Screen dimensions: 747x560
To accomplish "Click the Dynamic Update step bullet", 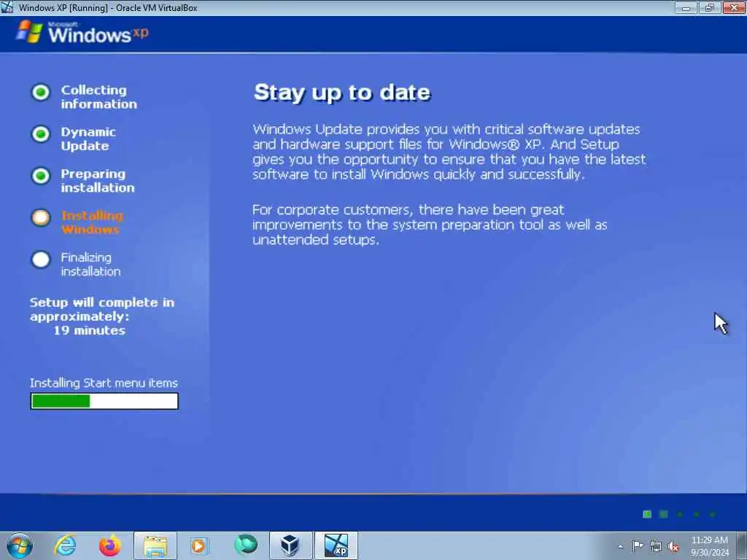I will click(x=41, y=134).
